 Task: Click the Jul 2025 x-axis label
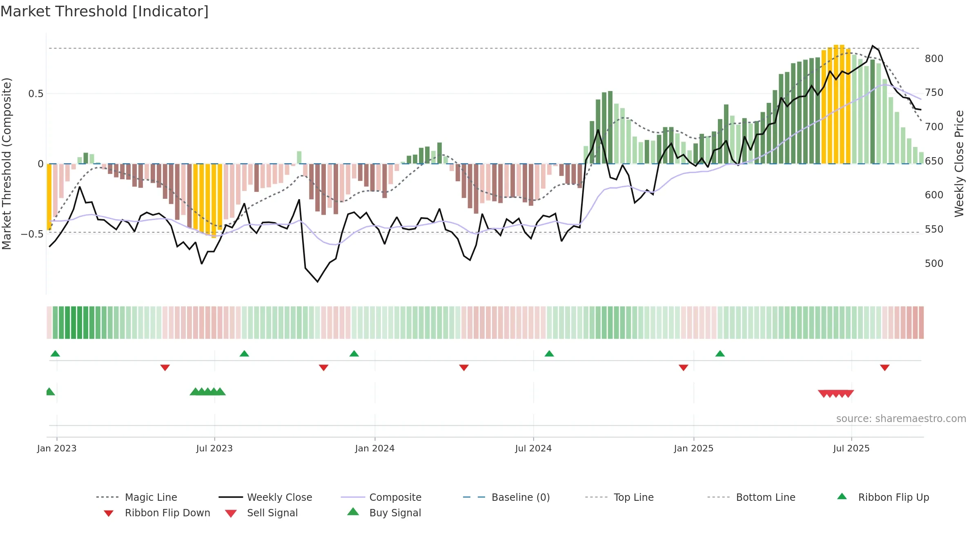[851, 448]
